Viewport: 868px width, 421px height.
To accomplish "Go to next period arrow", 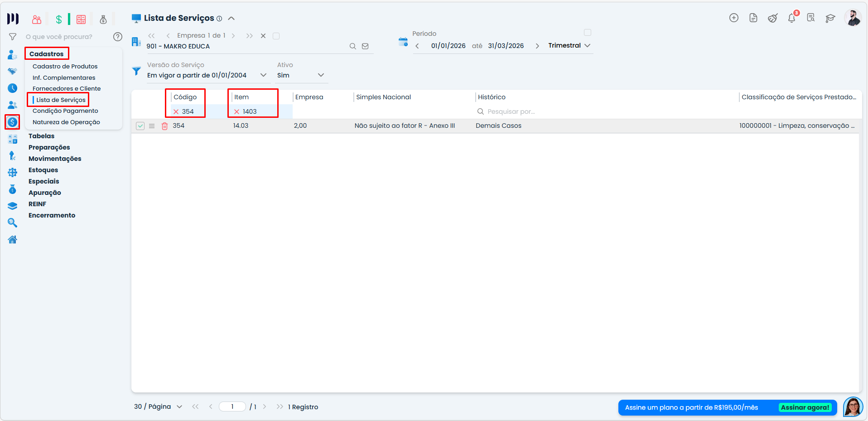I will [x=537, y=46].
